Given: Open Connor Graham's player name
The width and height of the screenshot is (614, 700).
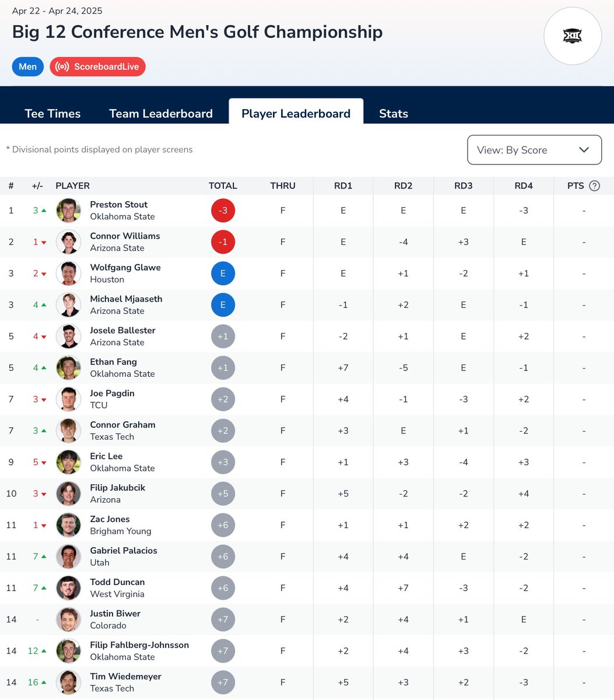Looking at the screenshot, I should pyautogui.click(x=122, y=425).
